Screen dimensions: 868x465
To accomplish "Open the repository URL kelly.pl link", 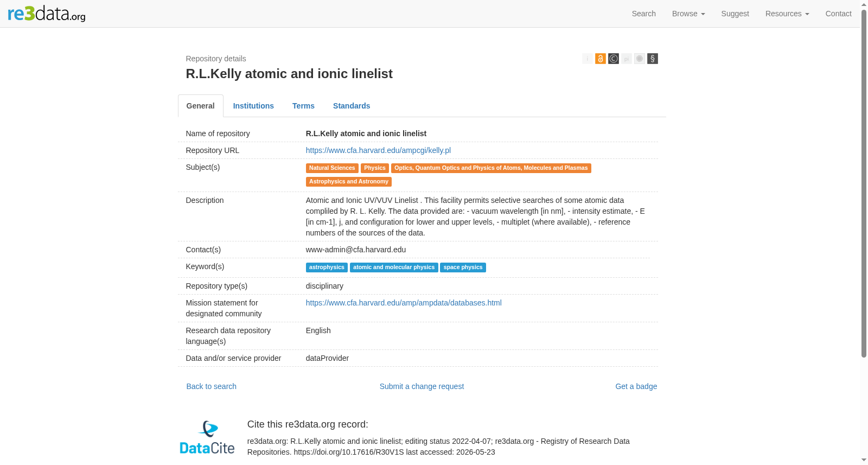I will 378,150.
